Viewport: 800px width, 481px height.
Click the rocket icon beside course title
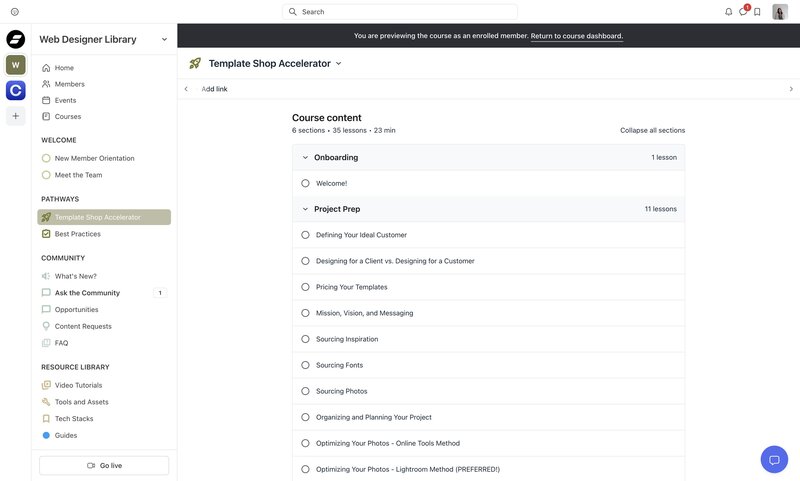click(x=195, y=63)
